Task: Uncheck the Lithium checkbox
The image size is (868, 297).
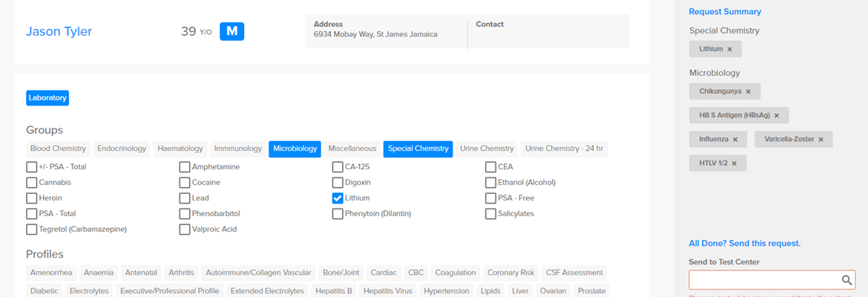Action: coord(338,198)
